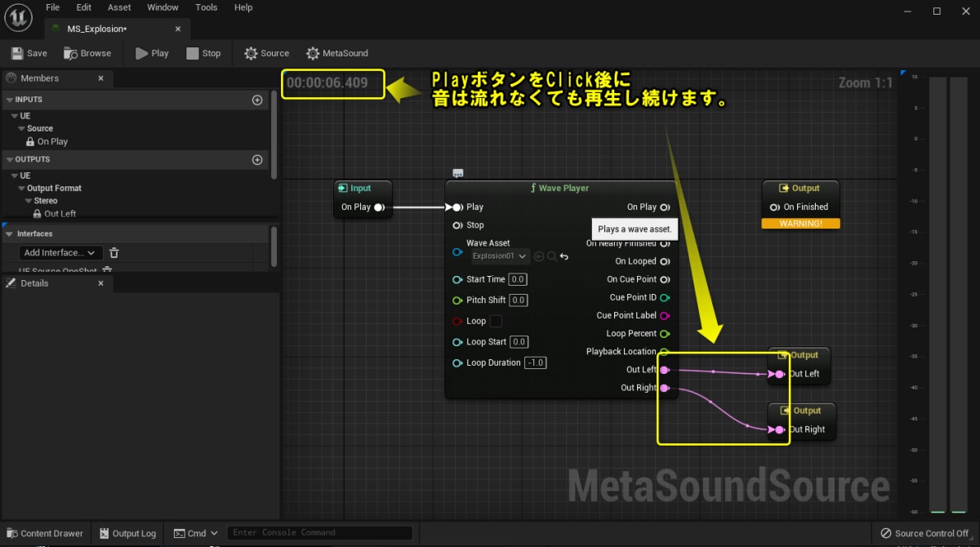Open the Window menu
This screenshot has height=547, width=980.
[163, 7]
